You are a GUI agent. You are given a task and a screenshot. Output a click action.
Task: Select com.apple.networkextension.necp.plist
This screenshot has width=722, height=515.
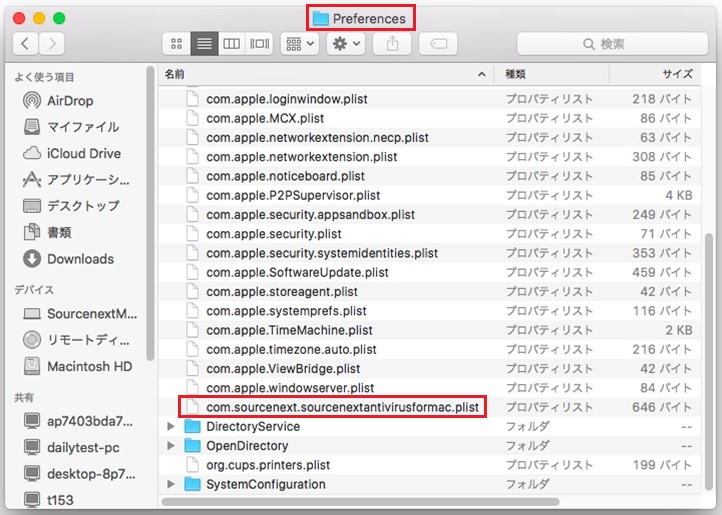coord(317,138)
